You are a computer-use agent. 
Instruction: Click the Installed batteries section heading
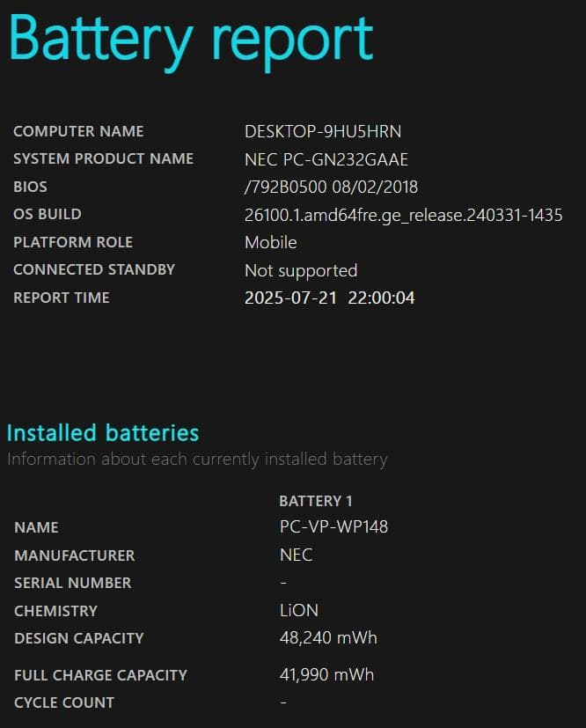pyautogui.click(x=103, y=432)
